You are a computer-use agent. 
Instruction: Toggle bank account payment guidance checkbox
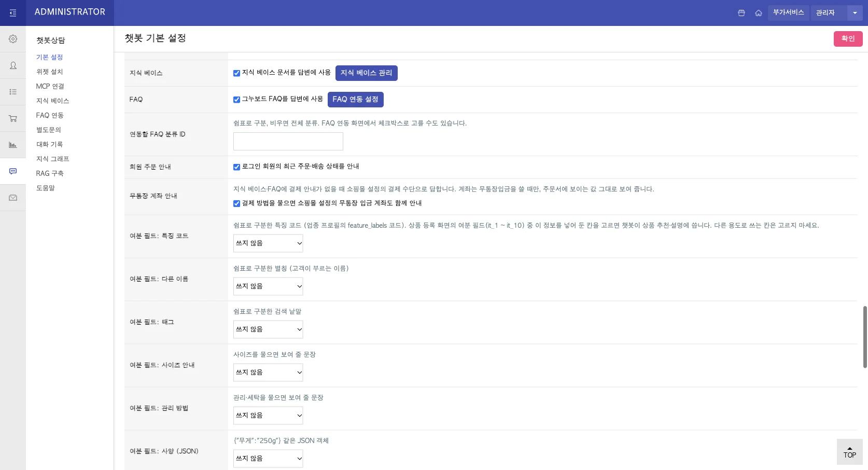coord(236,203)
